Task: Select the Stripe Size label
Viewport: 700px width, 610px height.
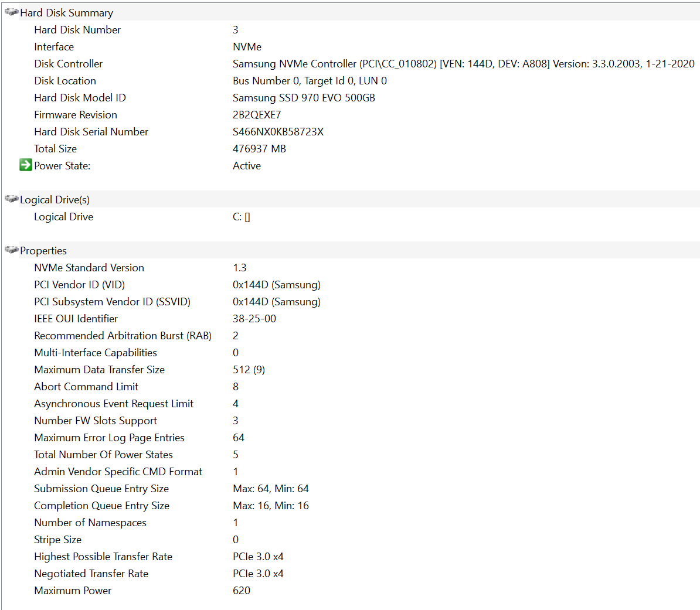Action: coord(57,540)
